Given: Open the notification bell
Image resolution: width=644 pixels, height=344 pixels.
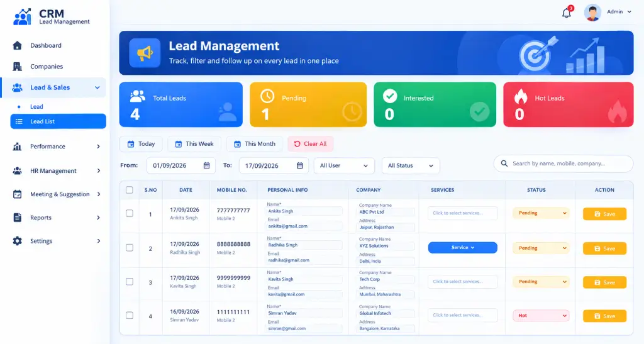Looking at the screenshot, I should pyautogui.click(x=567, y=13).
